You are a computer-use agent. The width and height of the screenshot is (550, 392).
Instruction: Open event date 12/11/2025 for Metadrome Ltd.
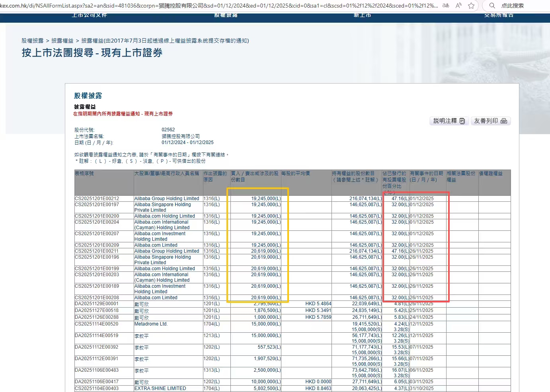point(422,324)
